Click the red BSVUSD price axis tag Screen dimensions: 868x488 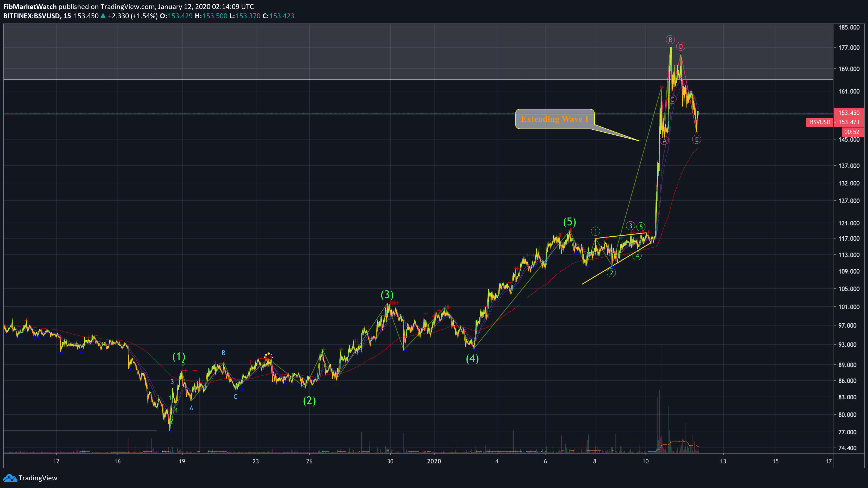[819, 122]
